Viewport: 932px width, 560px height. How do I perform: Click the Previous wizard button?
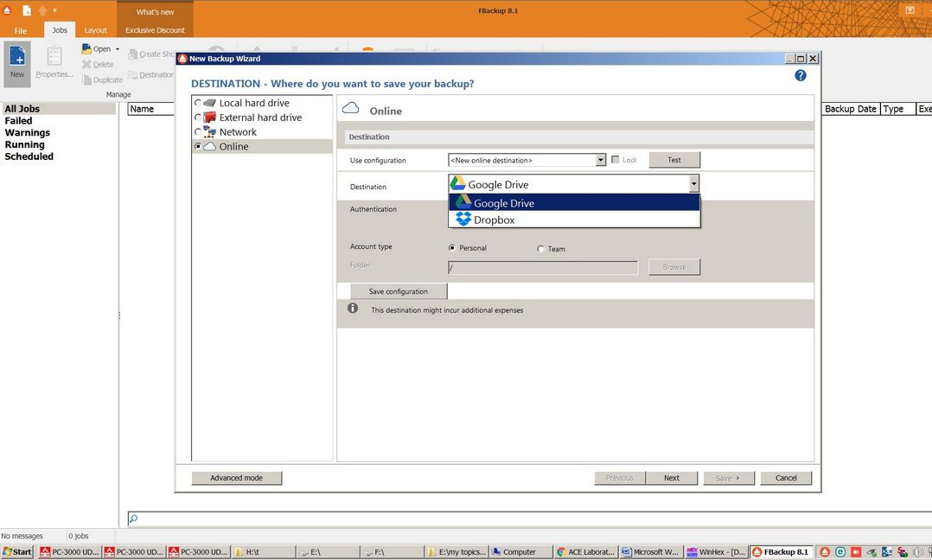pos(619,477)
